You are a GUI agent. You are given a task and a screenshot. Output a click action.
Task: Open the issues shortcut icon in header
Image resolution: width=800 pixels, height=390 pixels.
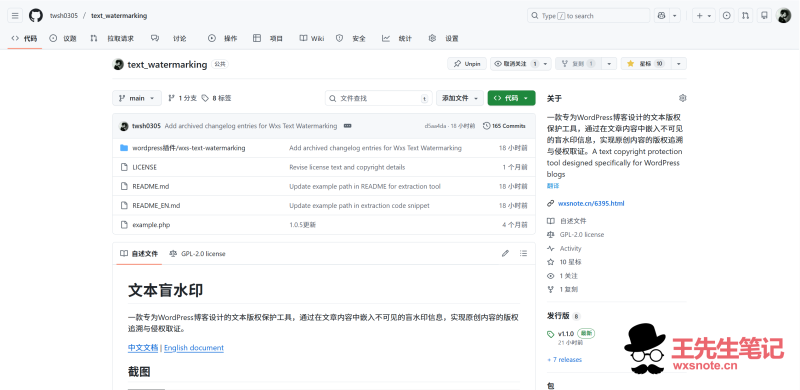727,16
